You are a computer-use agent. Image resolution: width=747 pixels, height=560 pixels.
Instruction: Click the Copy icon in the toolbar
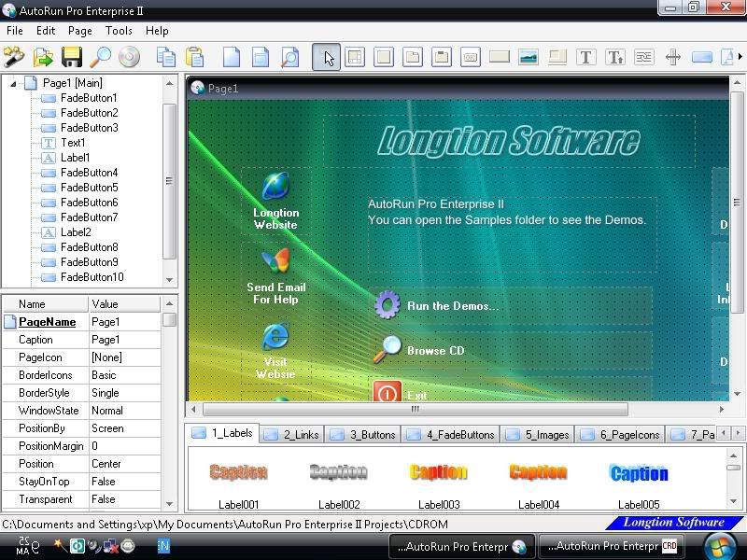pos(166,57)
